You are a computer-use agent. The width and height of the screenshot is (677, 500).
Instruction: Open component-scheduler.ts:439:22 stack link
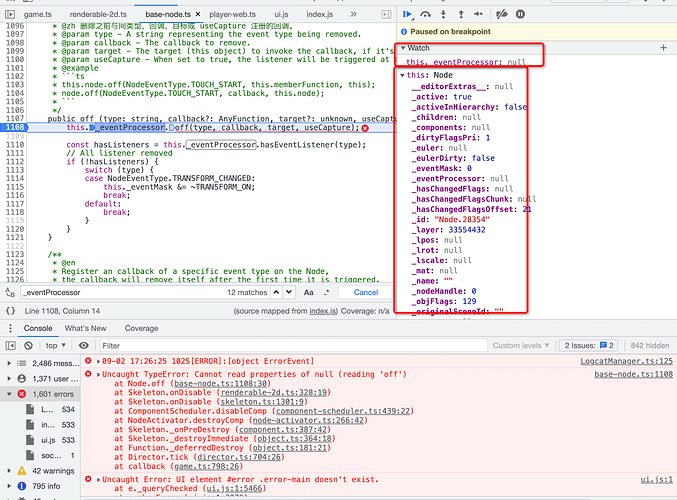pyautogui.click(x=342, y=411)
